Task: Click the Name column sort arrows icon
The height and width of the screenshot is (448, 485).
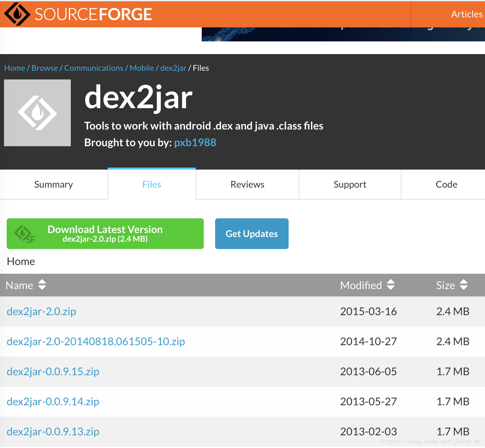Action: [x=42, y=285]
